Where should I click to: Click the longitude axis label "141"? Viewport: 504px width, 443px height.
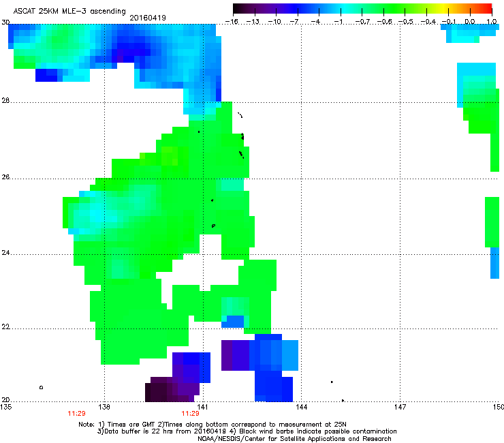click(202, 407)
